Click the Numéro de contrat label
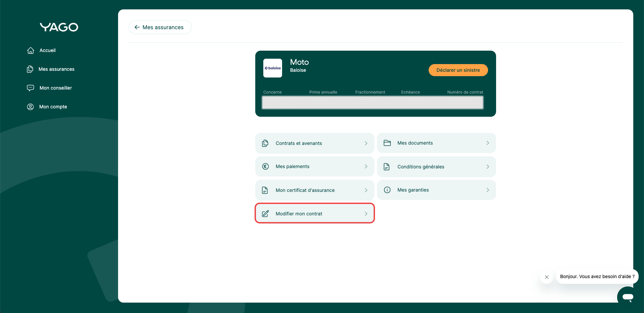This screenshot has width=644, height=313. pos(465,92)
